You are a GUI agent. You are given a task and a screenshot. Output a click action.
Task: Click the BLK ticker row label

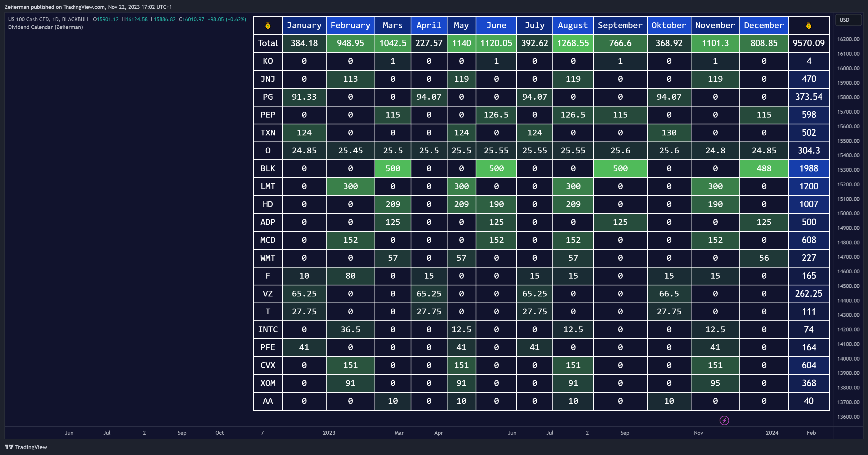tap(268, 168)
